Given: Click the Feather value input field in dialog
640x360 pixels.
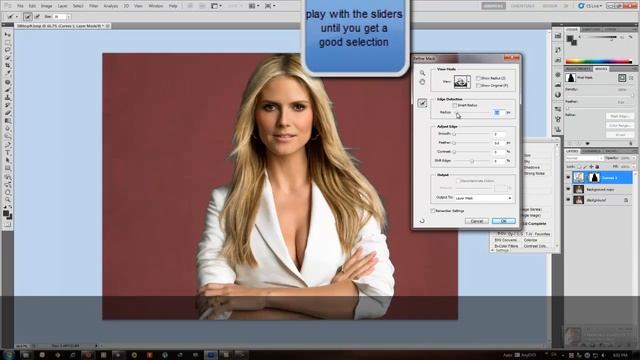Looking at the screenshot, I should 499,143.
